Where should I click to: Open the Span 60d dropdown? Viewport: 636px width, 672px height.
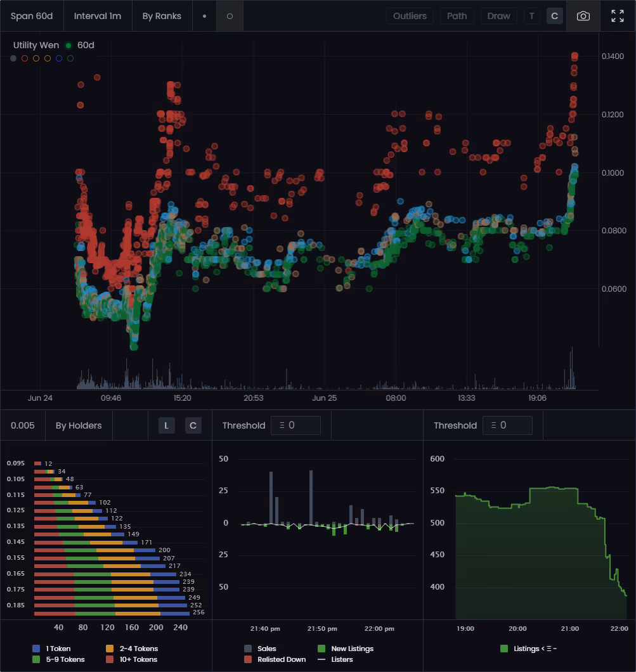(32, 16)
